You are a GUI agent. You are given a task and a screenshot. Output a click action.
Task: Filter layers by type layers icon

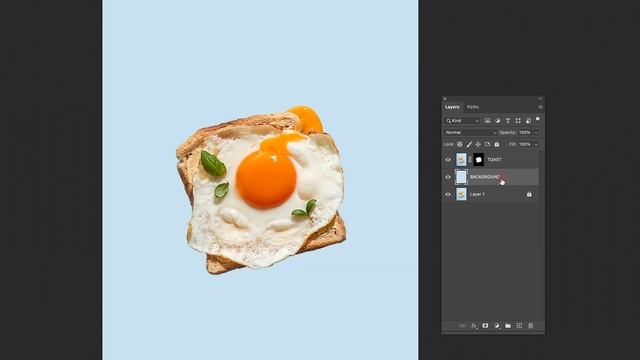coord(508,121)
